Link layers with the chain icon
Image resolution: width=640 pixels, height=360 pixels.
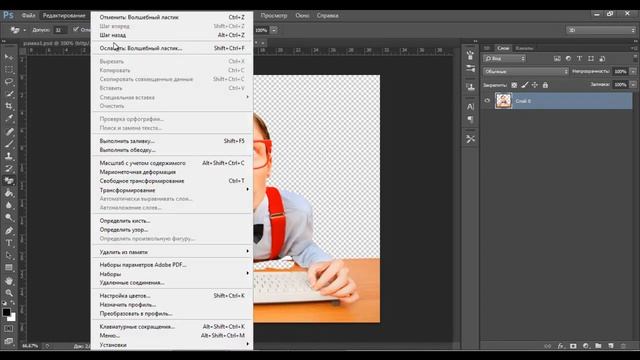point(547,346)
